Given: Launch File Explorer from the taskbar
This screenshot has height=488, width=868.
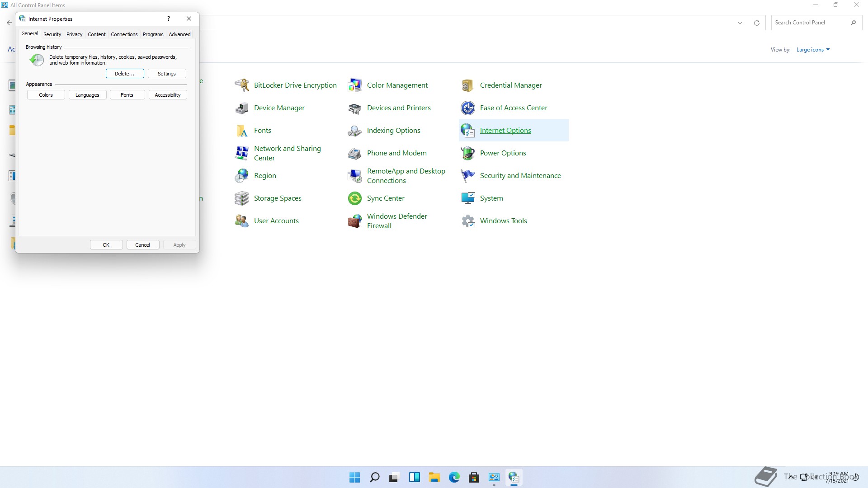Looking at the screenshot, I should (434, 477).
